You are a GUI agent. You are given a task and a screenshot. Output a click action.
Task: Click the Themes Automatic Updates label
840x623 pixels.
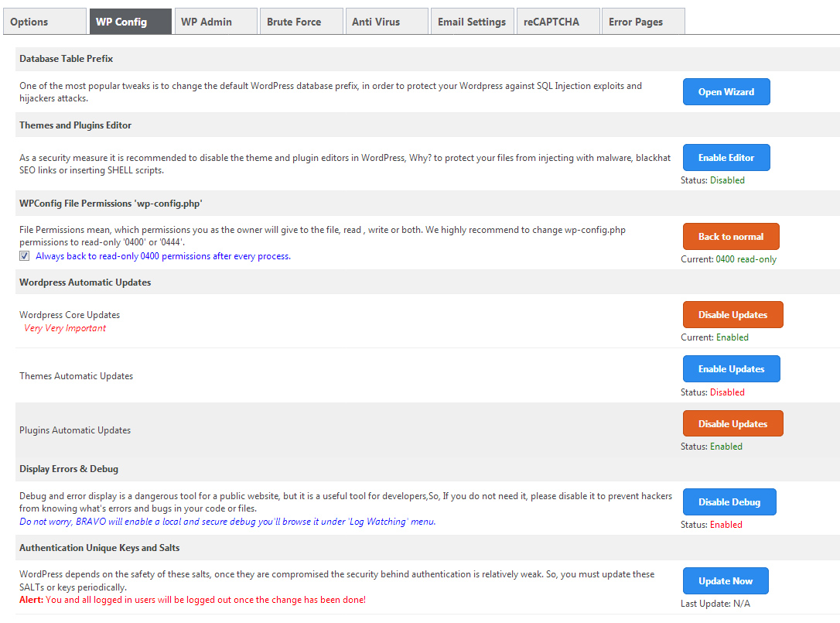pyautogui.click(x=76, y=376)
